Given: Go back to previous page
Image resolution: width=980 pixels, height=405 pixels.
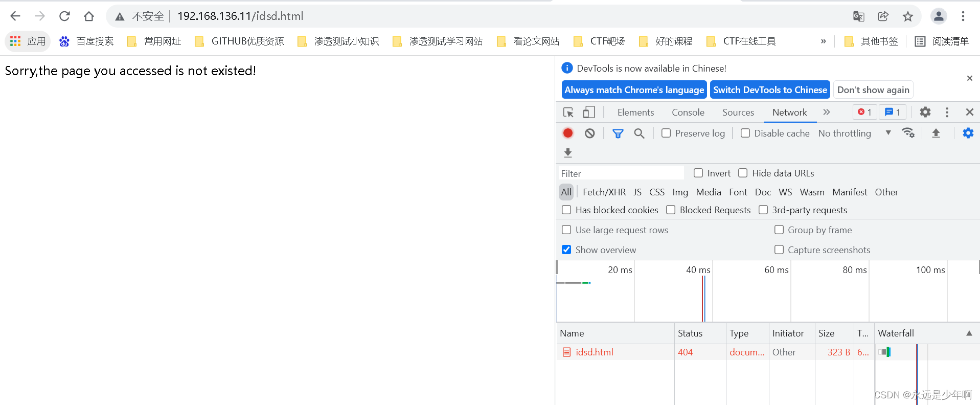Looking at the screenshot, I should point(15,16).
